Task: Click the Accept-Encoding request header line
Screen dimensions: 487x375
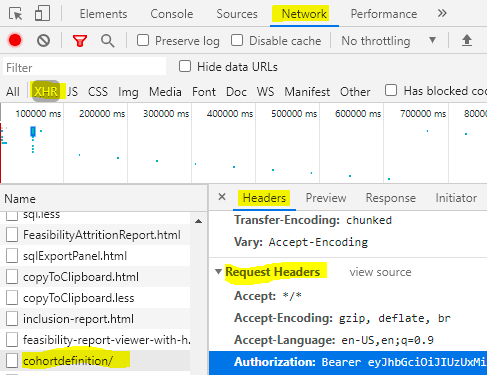Action: [342, 318]
